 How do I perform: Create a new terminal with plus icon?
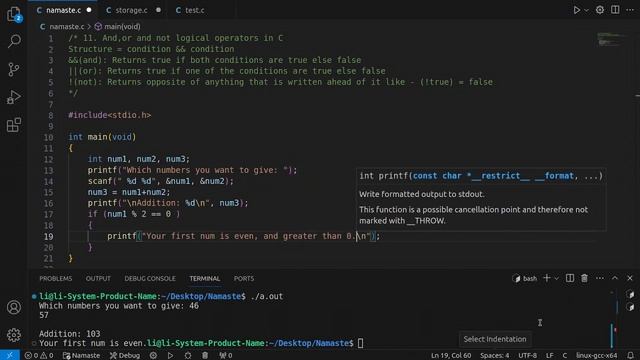pyautogui.click(x=547, y=278)
